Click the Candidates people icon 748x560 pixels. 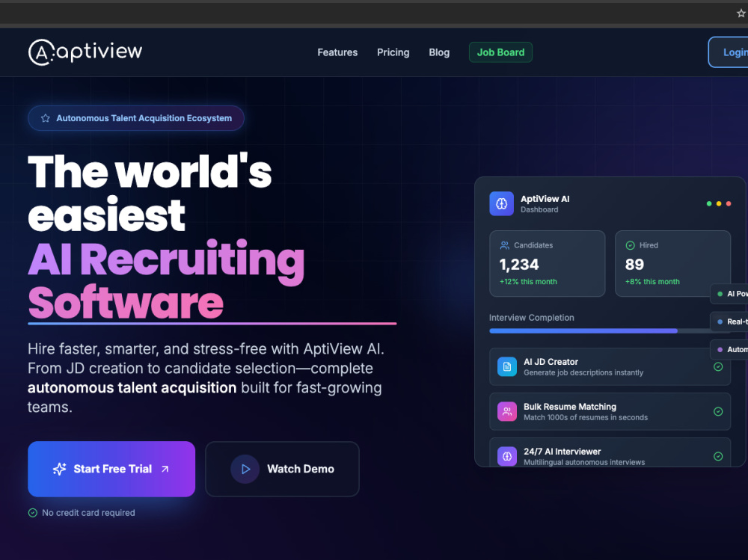click(504, 245)
